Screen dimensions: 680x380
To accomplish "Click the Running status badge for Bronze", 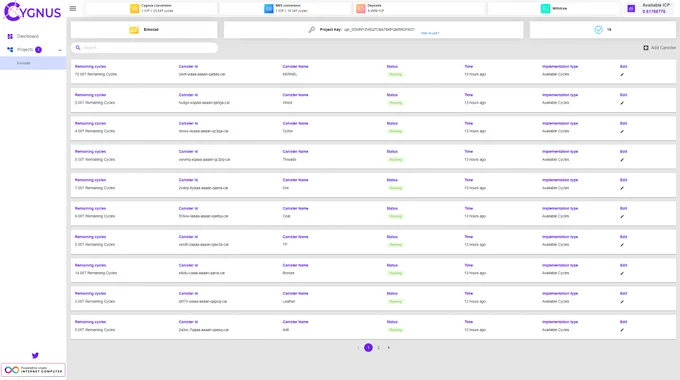I will [x=396, y=273].
